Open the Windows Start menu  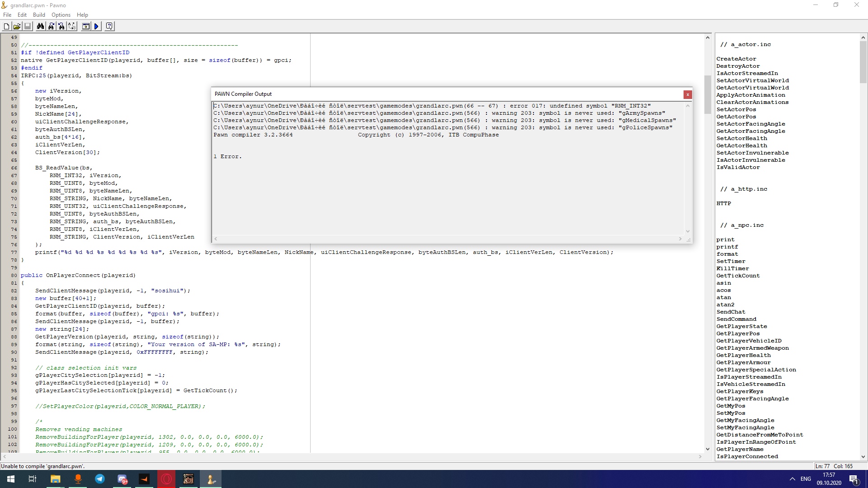point(11,479)
